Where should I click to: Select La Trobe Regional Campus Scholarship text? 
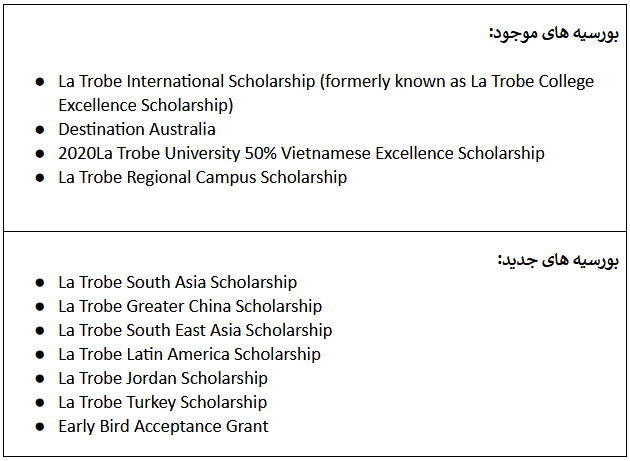tap(202, 178)
